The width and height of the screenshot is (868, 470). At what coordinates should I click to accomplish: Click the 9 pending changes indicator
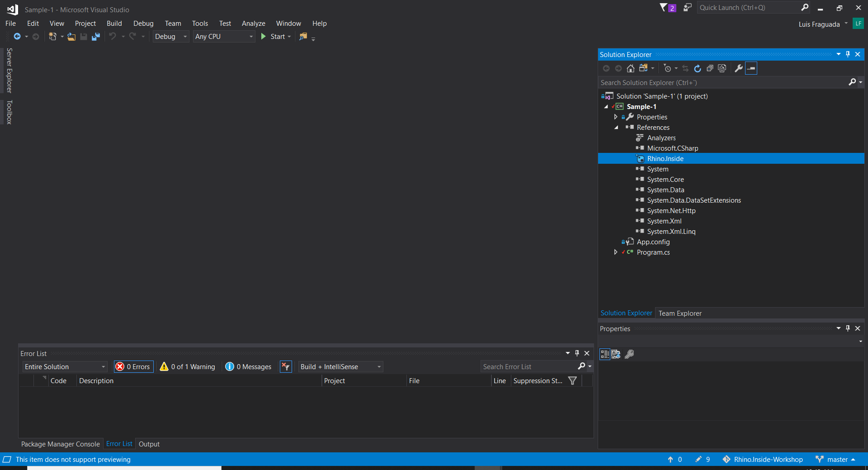pyautogui.click(x=703, y=459)
